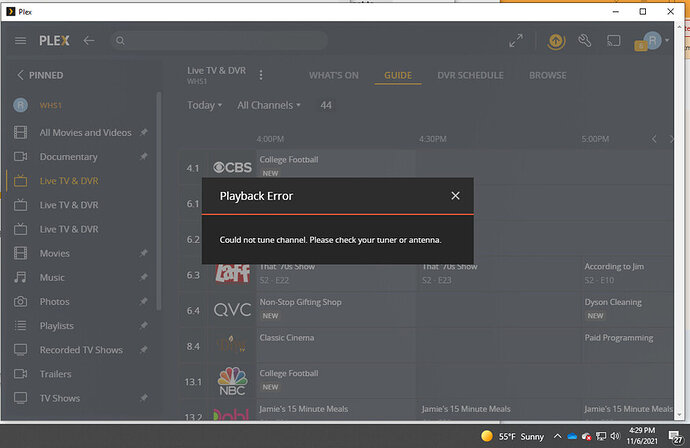This screenshot has width=690, height=448.
Task: Open the second Live TV & DVR sidebar entry
Action: (x=69, y=205)
